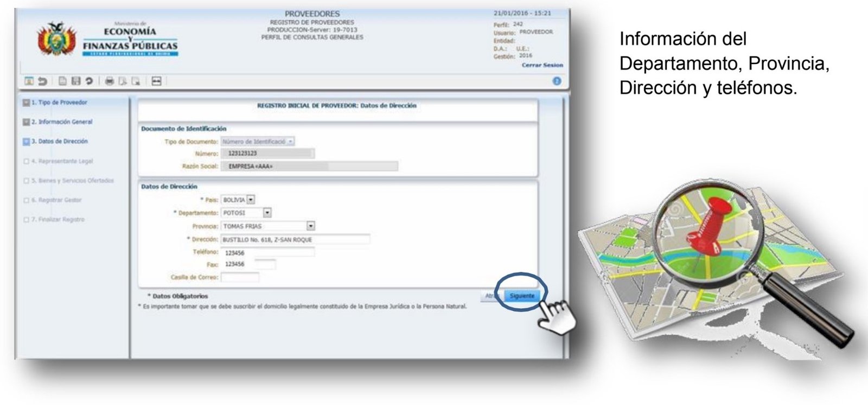Click the fit-width toolbar icon

pos(156,81)
